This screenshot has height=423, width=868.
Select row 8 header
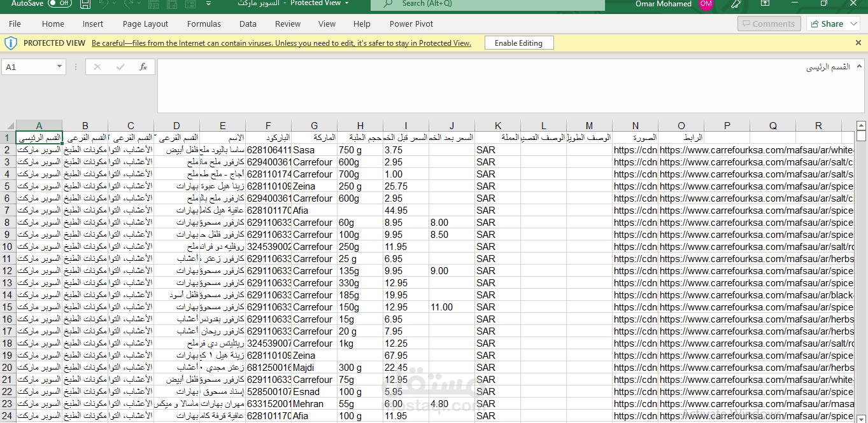click(x=8, y=223)
